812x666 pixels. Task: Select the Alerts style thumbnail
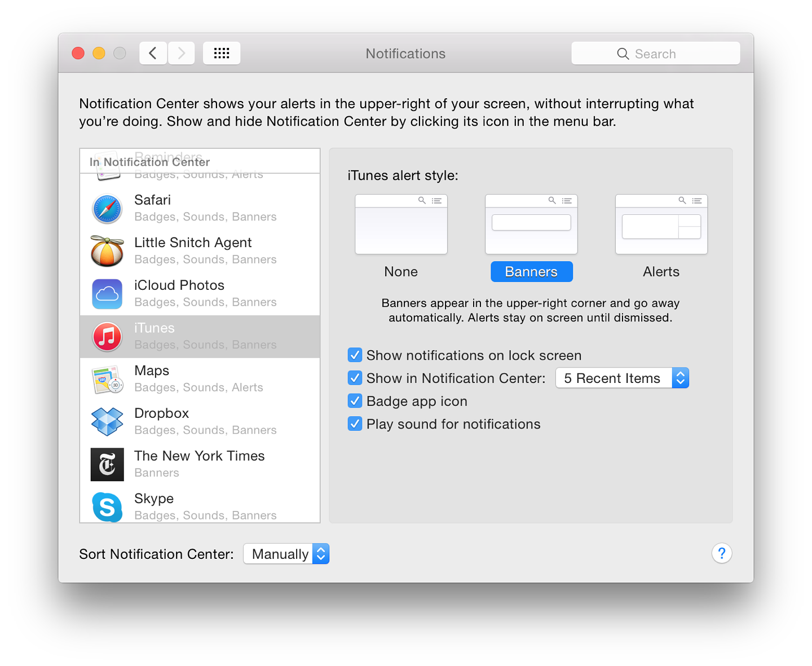661,224
